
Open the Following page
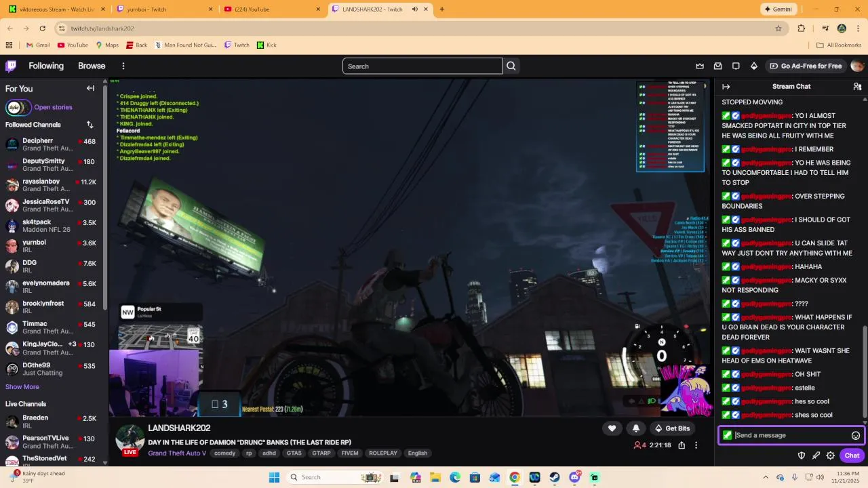click(46, 66)
